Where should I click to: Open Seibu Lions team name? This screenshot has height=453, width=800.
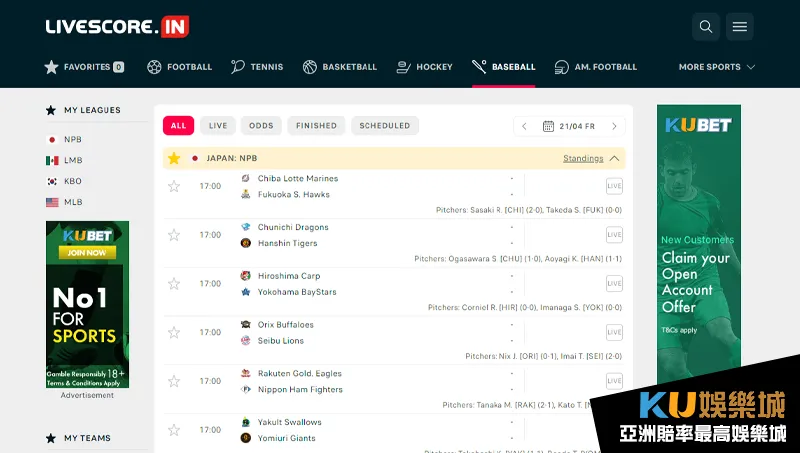click(281, 341)
